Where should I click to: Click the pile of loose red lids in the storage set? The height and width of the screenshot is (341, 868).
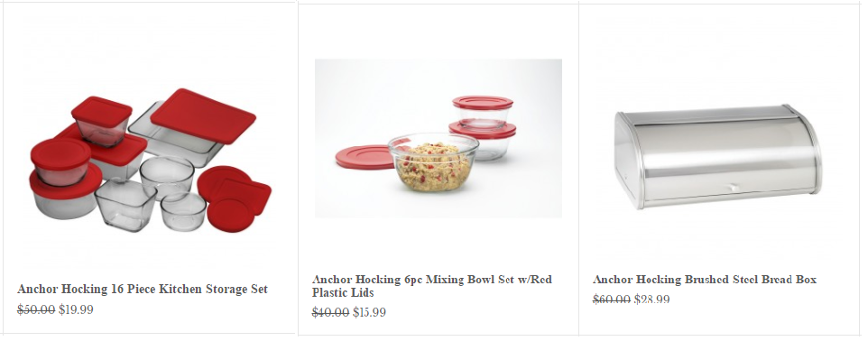click(235, 198)
